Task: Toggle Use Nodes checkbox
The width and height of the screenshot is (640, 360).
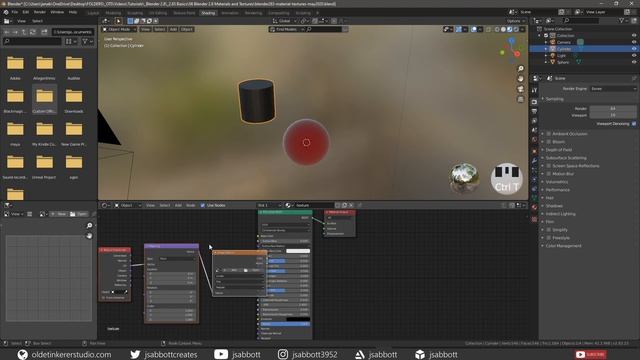Action: 203,205
